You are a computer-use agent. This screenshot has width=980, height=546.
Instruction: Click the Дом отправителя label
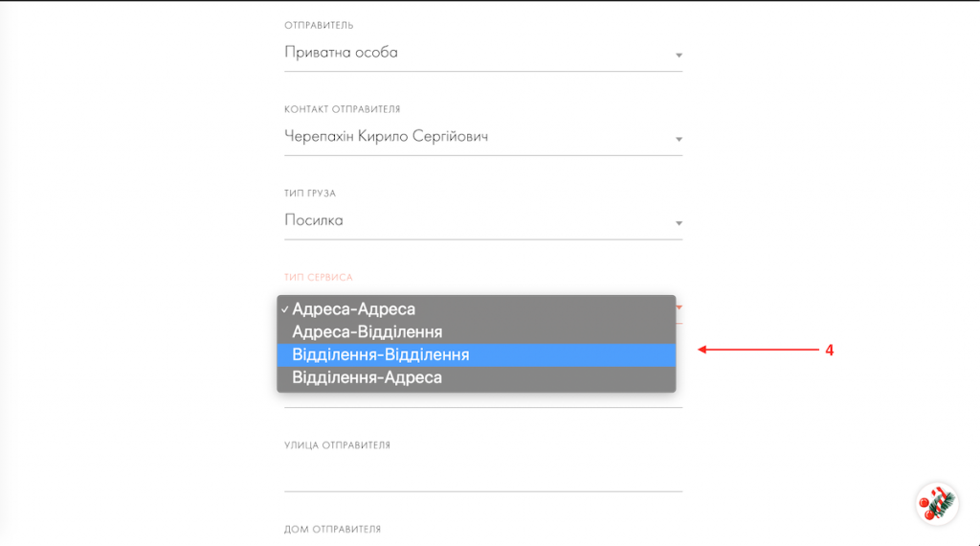(332, 529)
